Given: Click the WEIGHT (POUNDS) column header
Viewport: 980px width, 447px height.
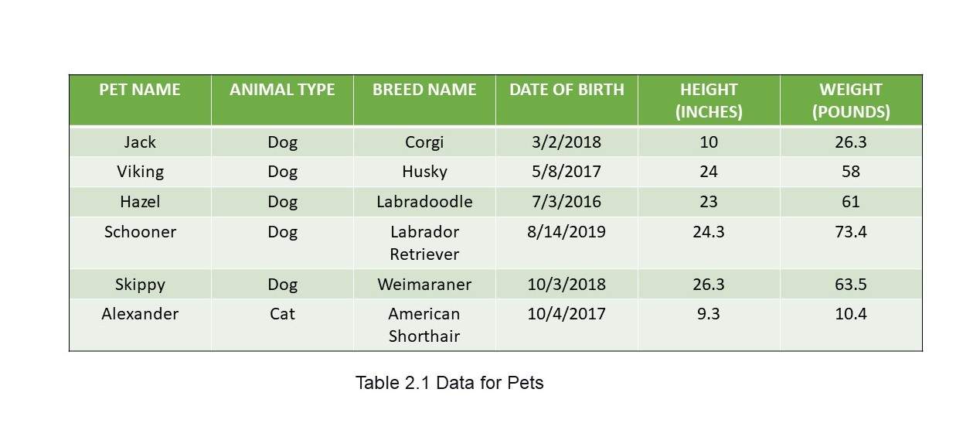Looking at the screenshot, I should tap(851, 101).
